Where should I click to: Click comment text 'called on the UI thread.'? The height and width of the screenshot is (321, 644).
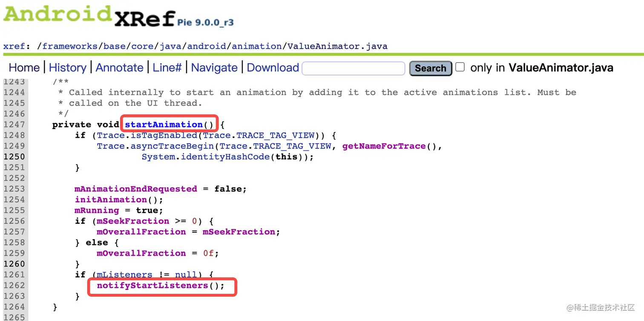pyautogui.click(x=135, y=103)
